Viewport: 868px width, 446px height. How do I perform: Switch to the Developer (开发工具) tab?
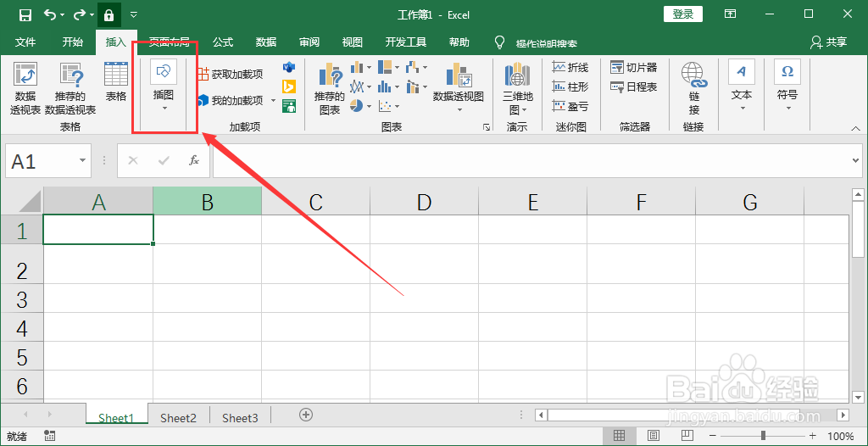(x=406, y=42)
